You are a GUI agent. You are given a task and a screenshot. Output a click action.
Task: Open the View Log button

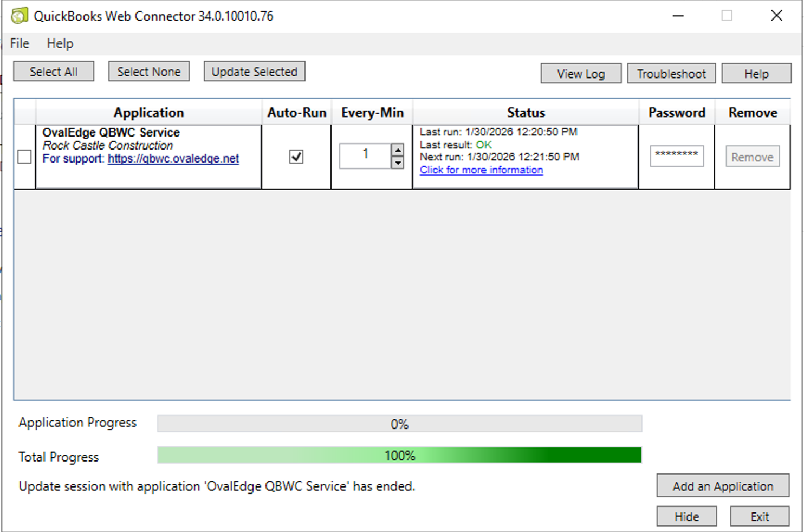tap(581, 74)
